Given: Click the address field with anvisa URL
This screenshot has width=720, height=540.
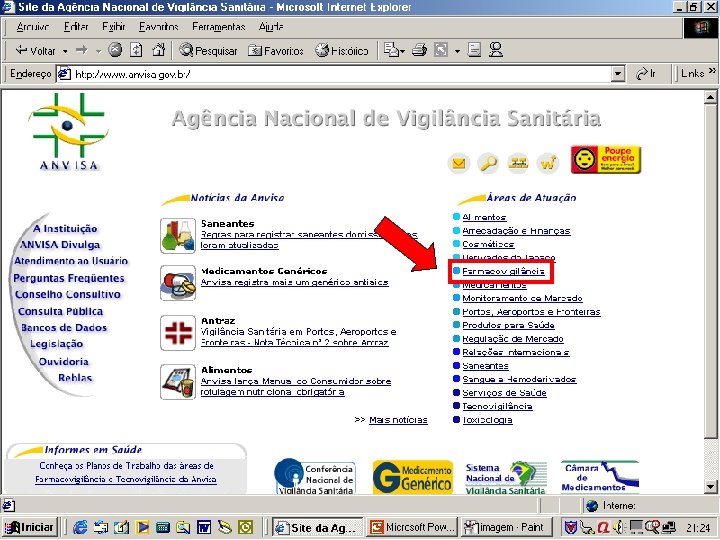Looking at the screenshot, I should (335, 73).
